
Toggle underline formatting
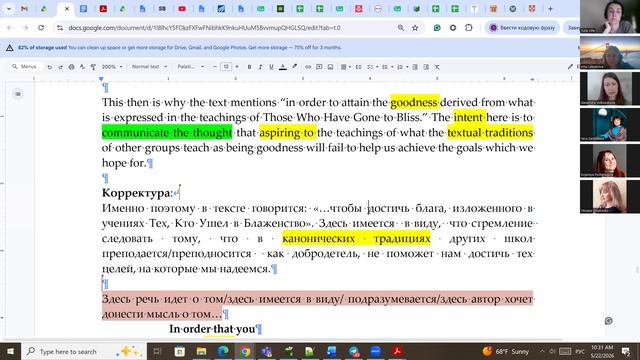pyautogui.click(x=271, y=67)
